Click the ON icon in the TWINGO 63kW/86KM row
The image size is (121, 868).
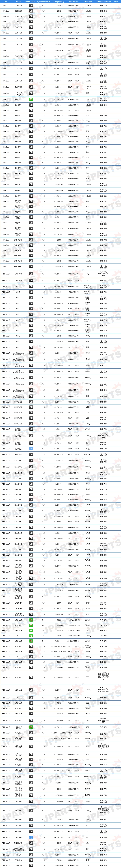31,865
